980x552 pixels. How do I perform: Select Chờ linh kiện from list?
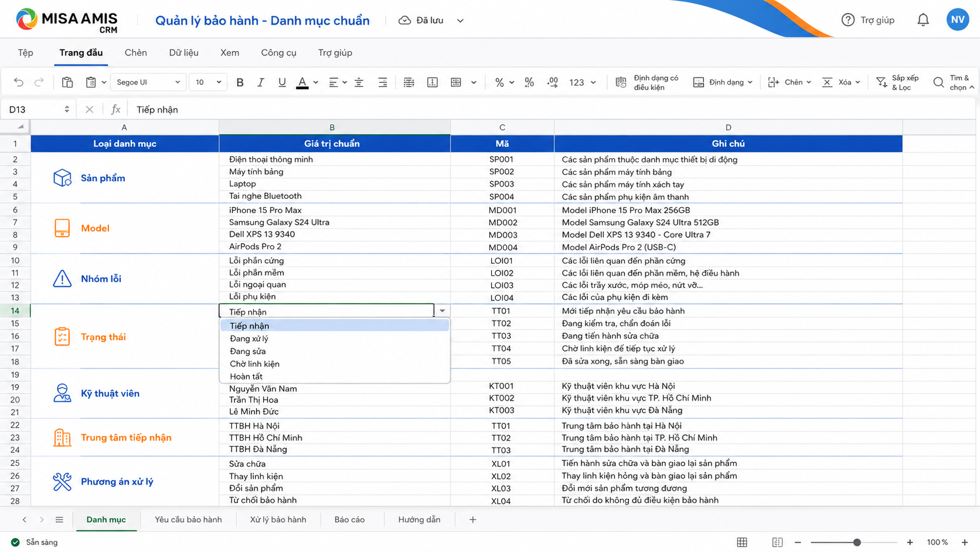tap(335, 364)
